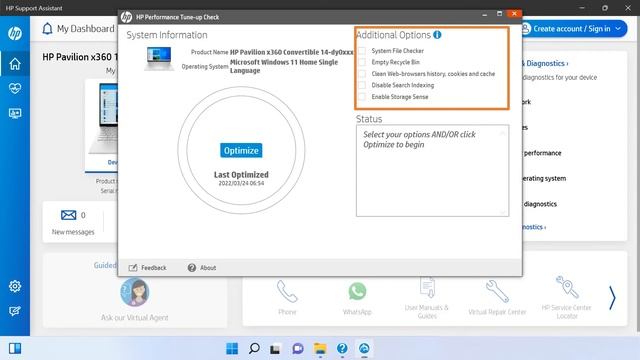This screenshot has width=640, height=360.
Task: Open the monitor support sidebar icon
Action: 15,113
